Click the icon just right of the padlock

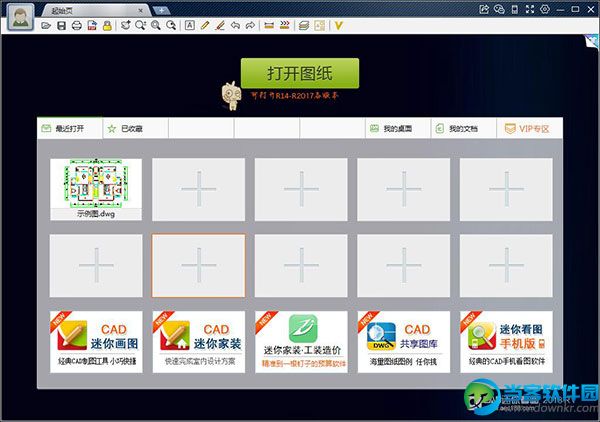126,26
